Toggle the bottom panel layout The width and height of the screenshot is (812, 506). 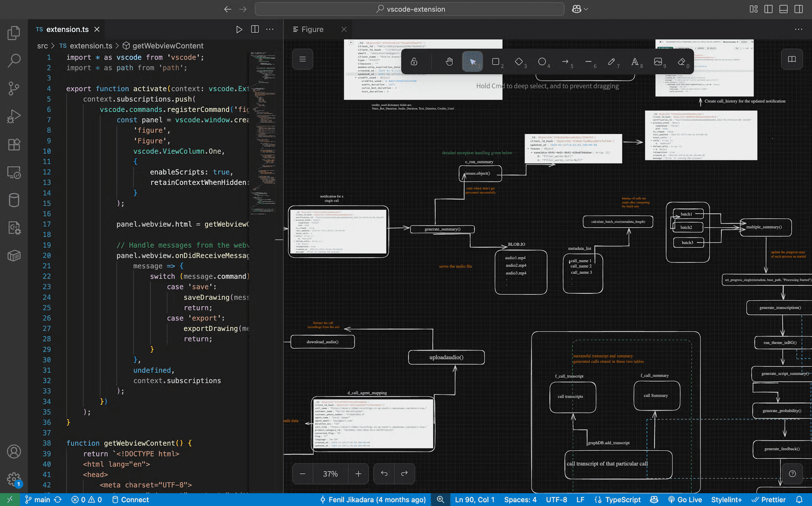coord(783,9)
